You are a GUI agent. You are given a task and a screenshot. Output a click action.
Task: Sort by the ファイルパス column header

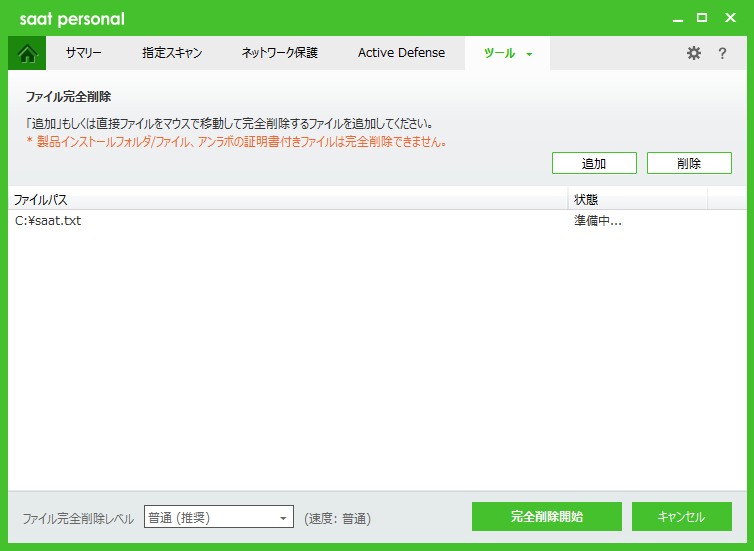(288, 200)
